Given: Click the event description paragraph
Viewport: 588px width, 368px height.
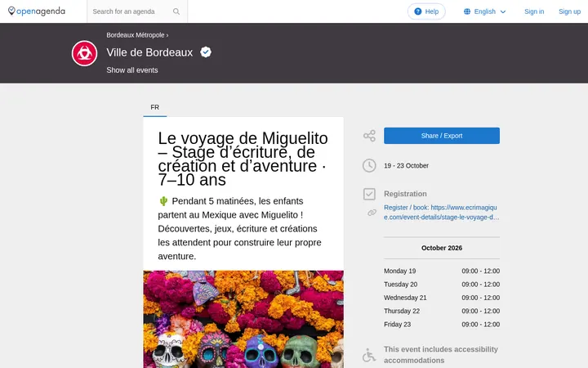Looking at the screenshot, I should (240, 229).
